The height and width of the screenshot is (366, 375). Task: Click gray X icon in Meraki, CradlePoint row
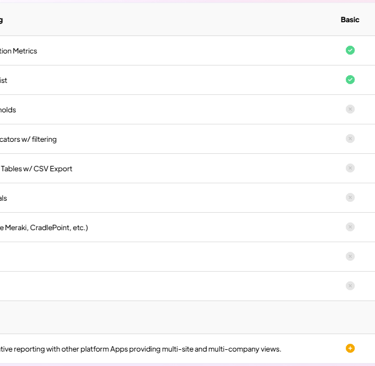click(350, 227)
